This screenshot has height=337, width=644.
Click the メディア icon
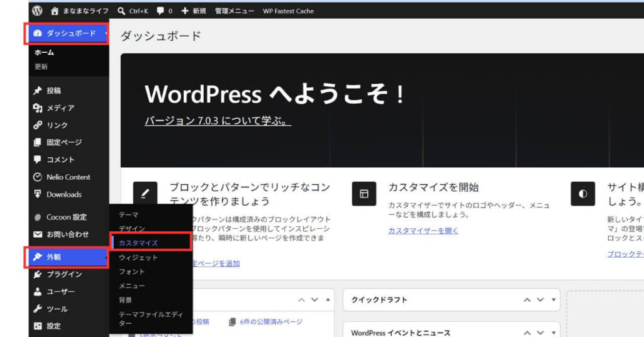(37, 108)
